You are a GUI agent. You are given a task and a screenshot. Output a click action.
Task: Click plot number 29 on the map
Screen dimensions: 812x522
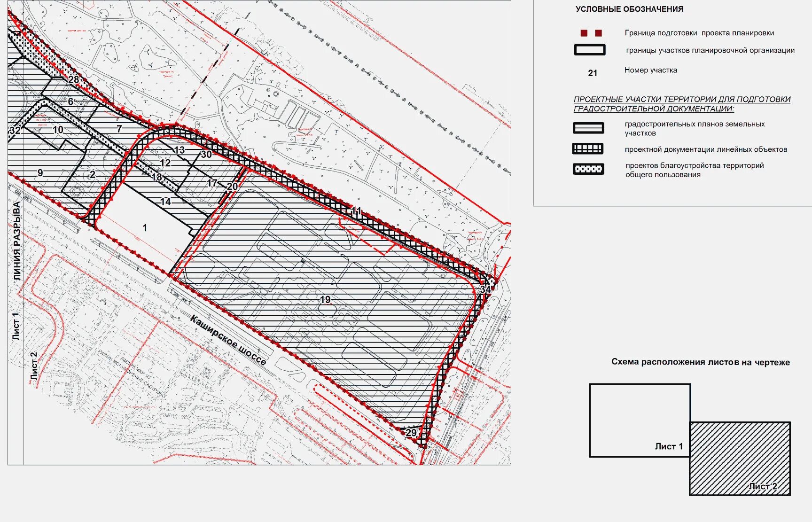(x=411, y=433)
